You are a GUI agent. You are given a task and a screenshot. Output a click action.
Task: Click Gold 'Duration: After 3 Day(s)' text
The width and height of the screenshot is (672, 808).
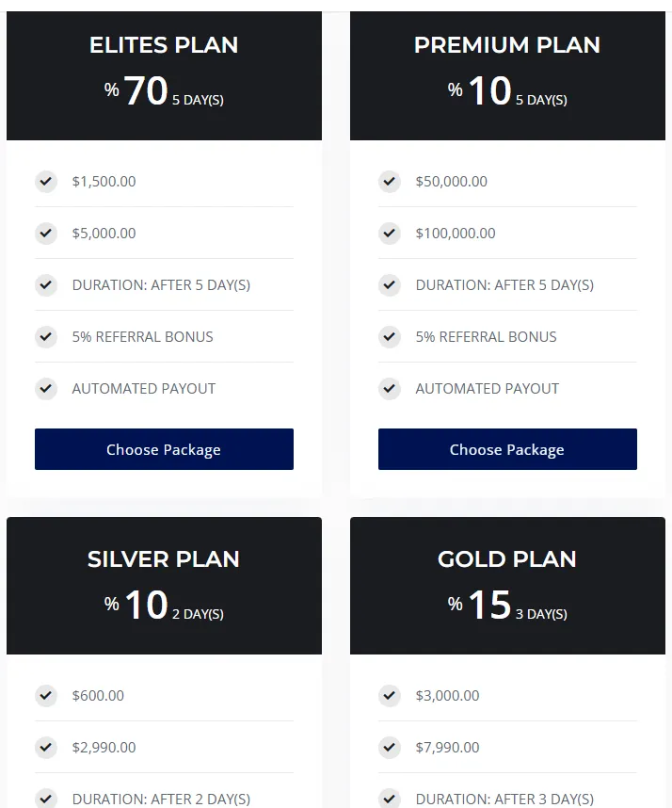504,799
